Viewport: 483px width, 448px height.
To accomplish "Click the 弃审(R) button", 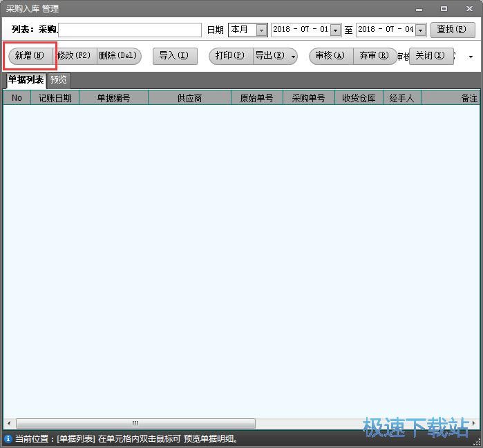I will coord(375,56).
